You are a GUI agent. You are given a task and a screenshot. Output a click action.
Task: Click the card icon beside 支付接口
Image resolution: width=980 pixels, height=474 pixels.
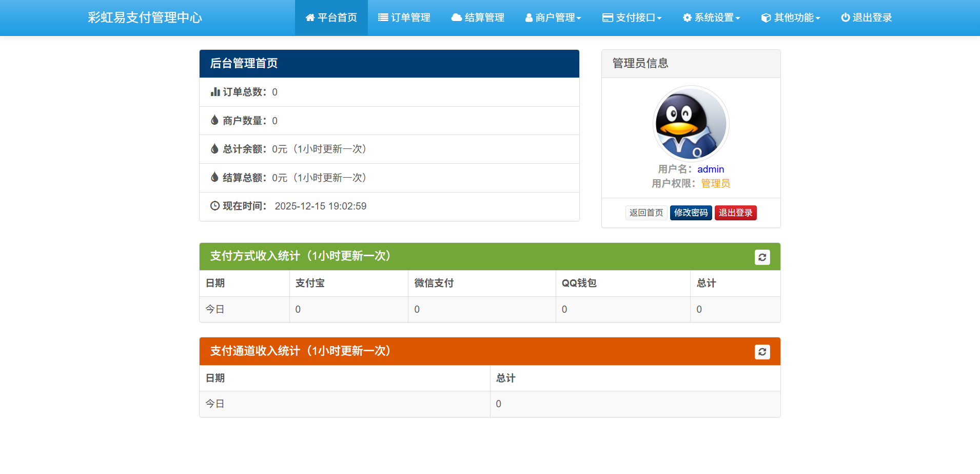coord(607,17)
